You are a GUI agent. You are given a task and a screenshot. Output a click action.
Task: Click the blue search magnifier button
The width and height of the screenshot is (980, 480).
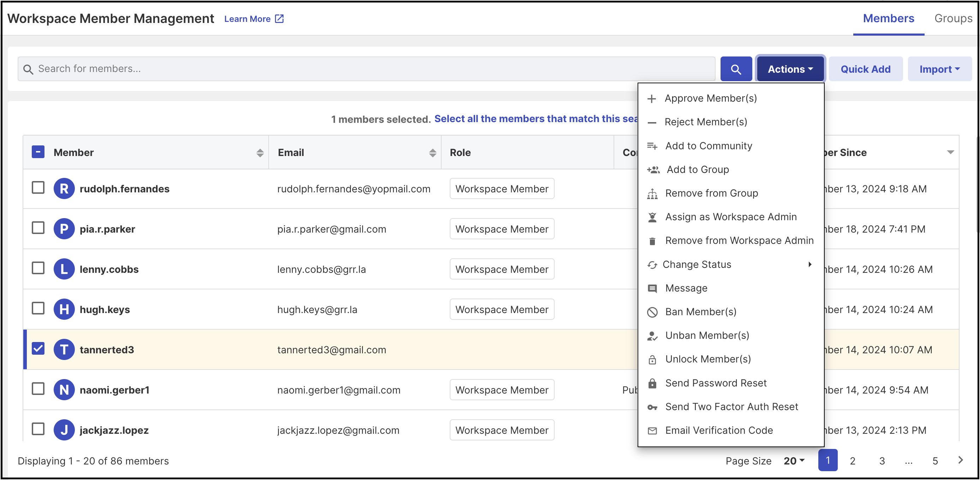click(736, 69)
